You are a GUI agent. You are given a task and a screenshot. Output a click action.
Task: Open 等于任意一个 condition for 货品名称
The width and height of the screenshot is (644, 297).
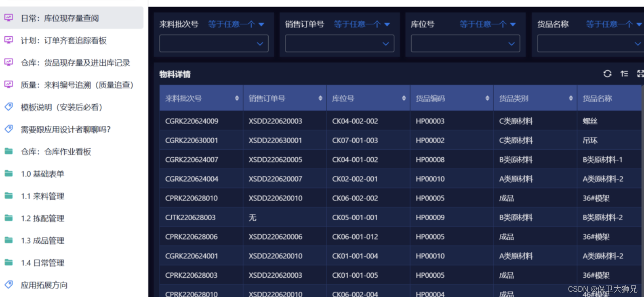pos(614,24)
